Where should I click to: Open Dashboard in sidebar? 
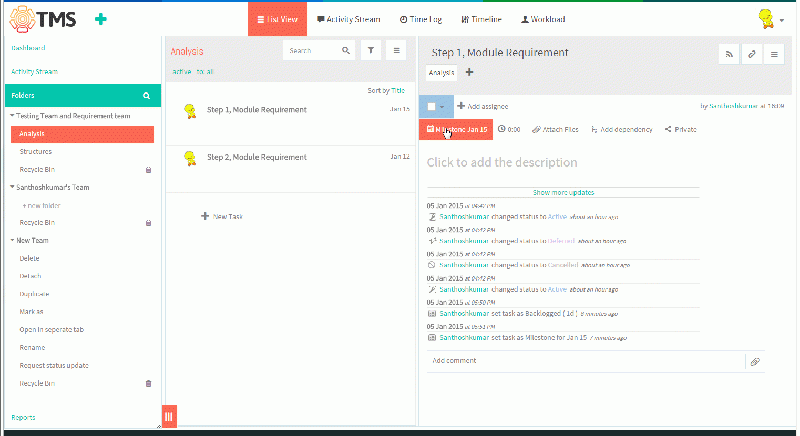click(x=28, y=48)
